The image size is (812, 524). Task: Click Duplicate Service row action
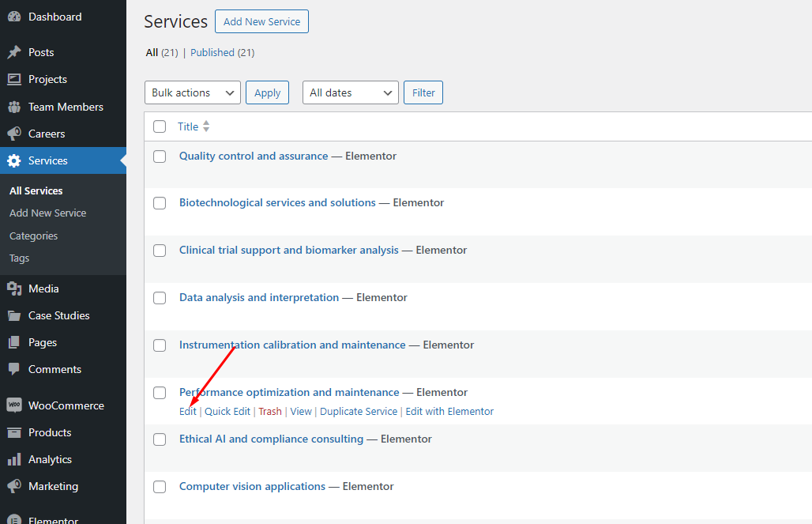[x=359, y=411]
